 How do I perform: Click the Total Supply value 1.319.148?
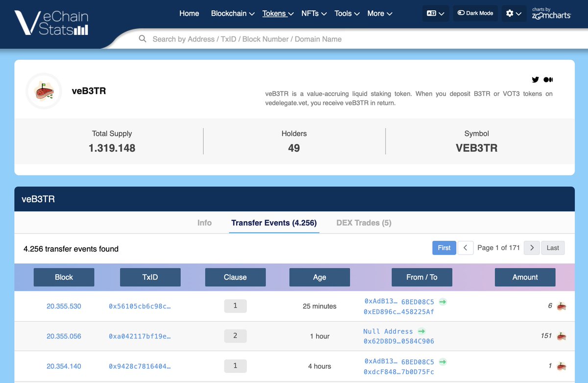112,148
